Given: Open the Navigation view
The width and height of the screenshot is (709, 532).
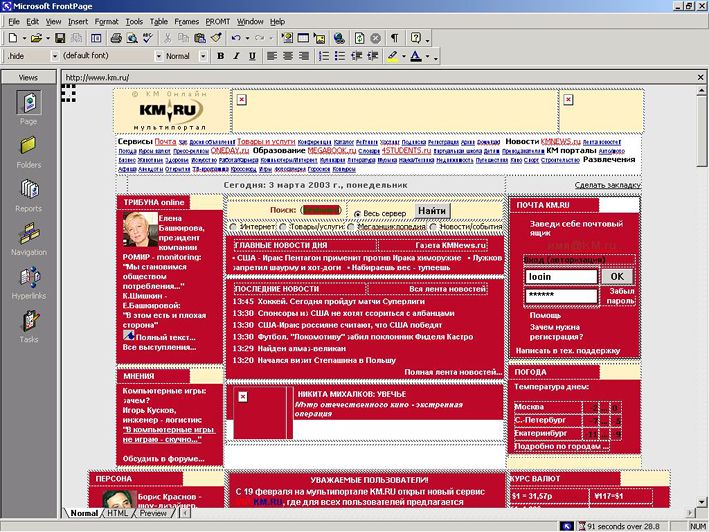Looking at the screenshot, I should pyautogui.click(x=28, y=237).
